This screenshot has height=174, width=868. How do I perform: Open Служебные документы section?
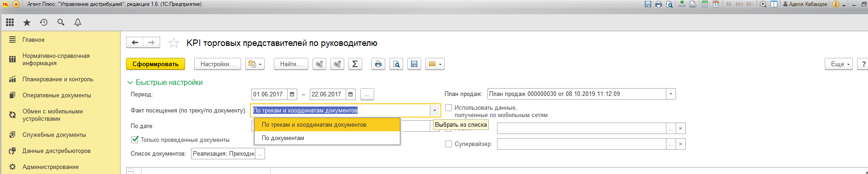60,135
